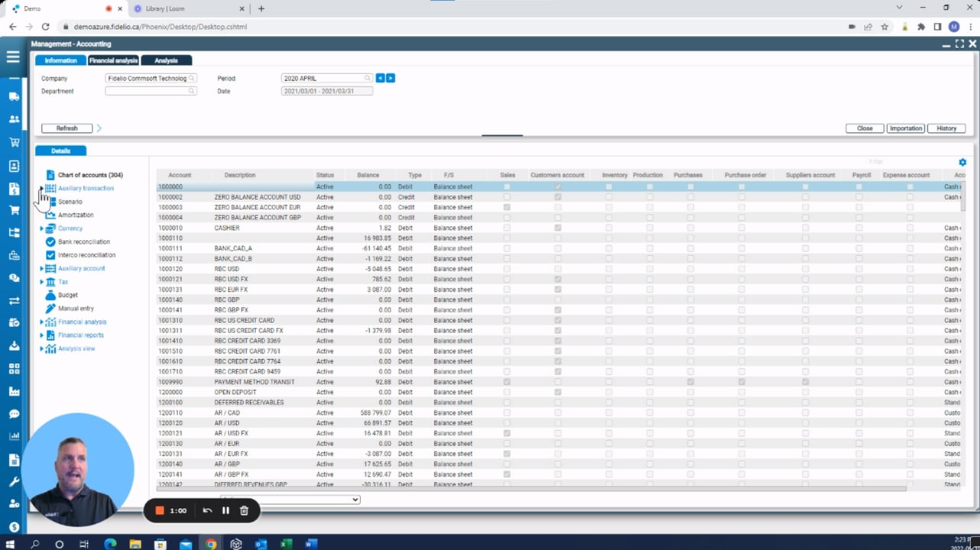
Task: Open Microsoft Edge from the taskbar
Action: click(110, 544)
